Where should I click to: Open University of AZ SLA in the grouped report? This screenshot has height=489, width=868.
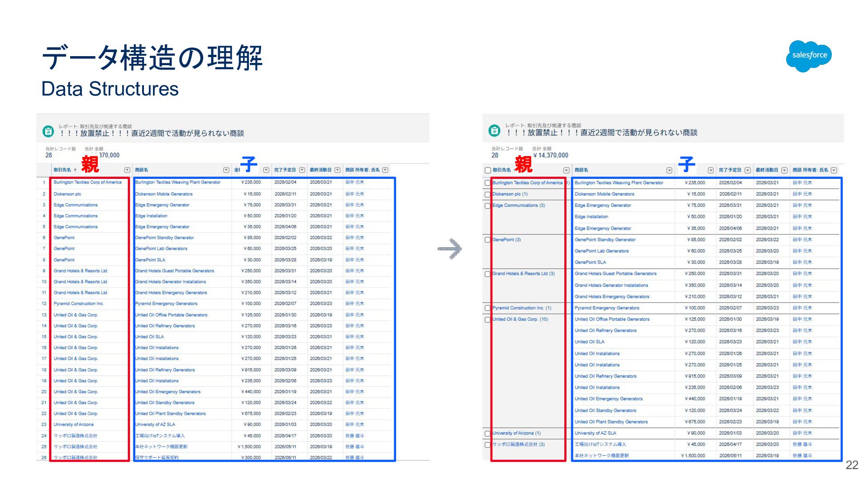[595, 433]
